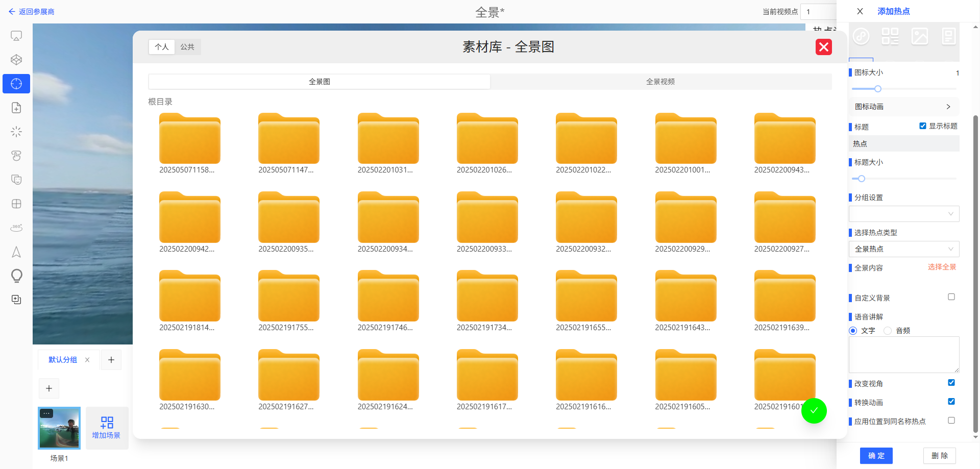Click the green checkmark confirm button
980x469 pixels.
(x=814, y=411)
